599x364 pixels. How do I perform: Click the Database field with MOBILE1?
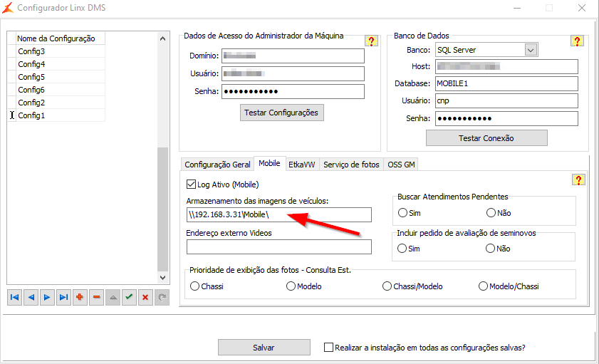[506, 83]
